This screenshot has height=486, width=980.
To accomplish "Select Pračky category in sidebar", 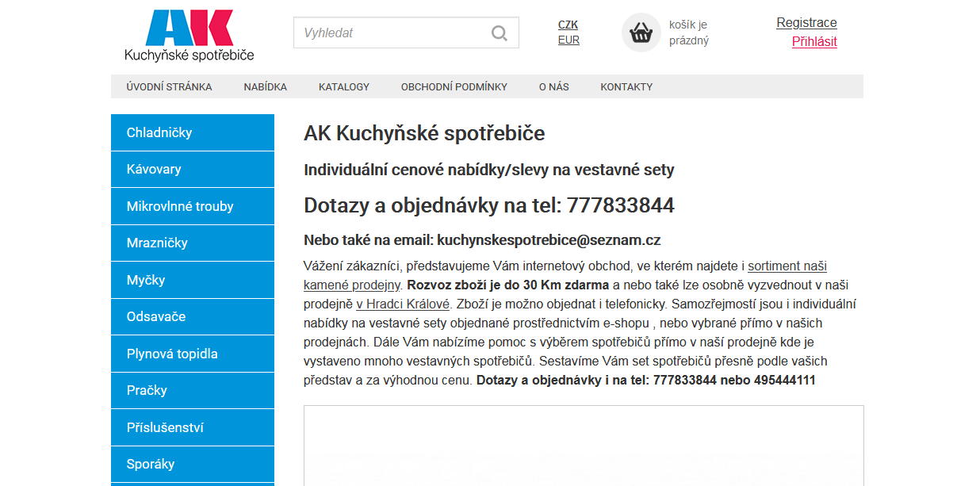I will 193,390.
